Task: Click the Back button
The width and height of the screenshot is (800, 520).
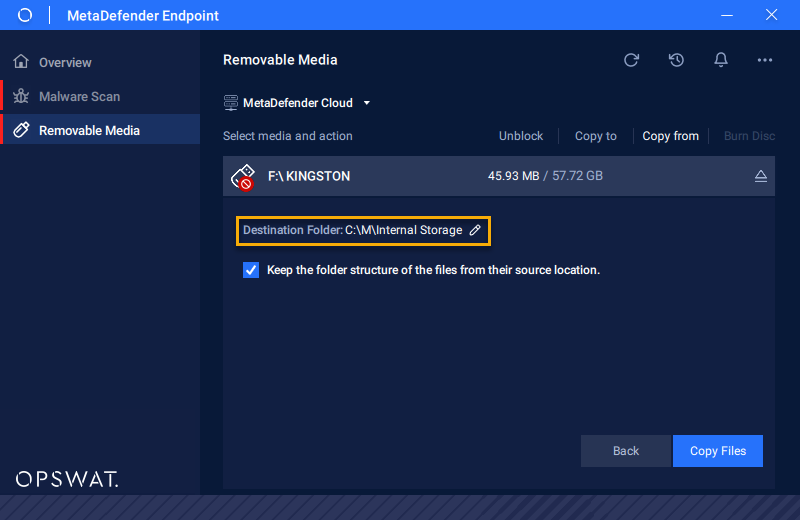Action: click(626, 451)
